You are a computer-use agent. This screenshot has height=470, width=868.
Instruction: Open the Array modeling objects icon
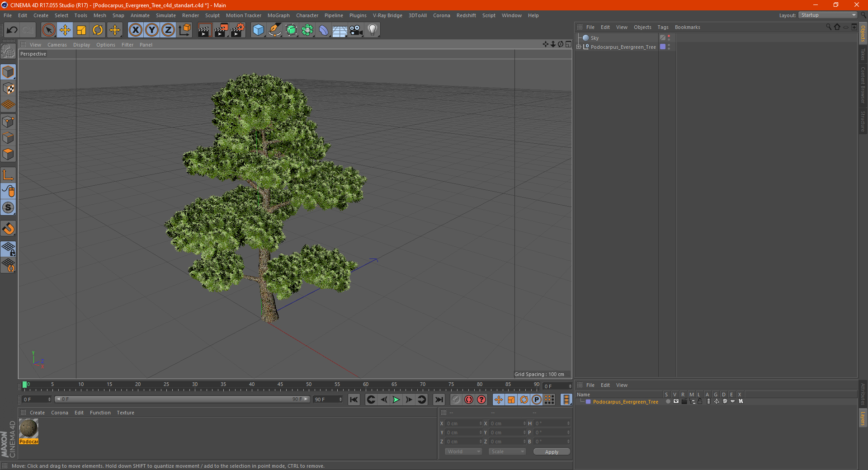point(307,30)
